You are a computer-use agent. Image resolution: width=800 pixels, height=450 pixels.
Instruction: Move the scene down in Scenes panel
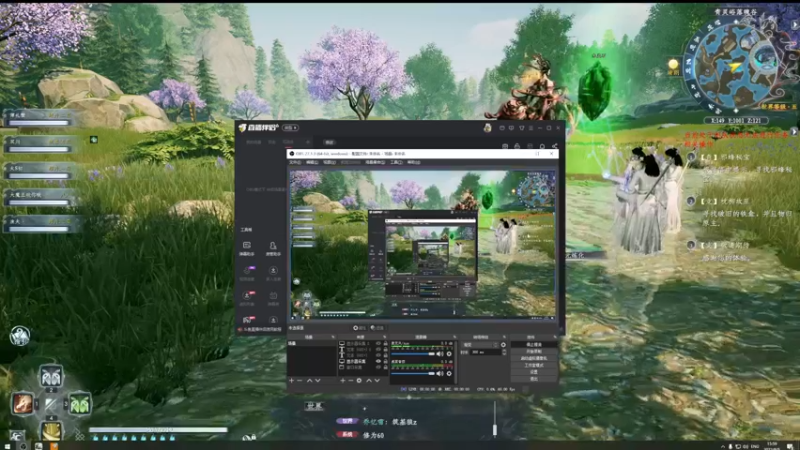tap(318, 381)
